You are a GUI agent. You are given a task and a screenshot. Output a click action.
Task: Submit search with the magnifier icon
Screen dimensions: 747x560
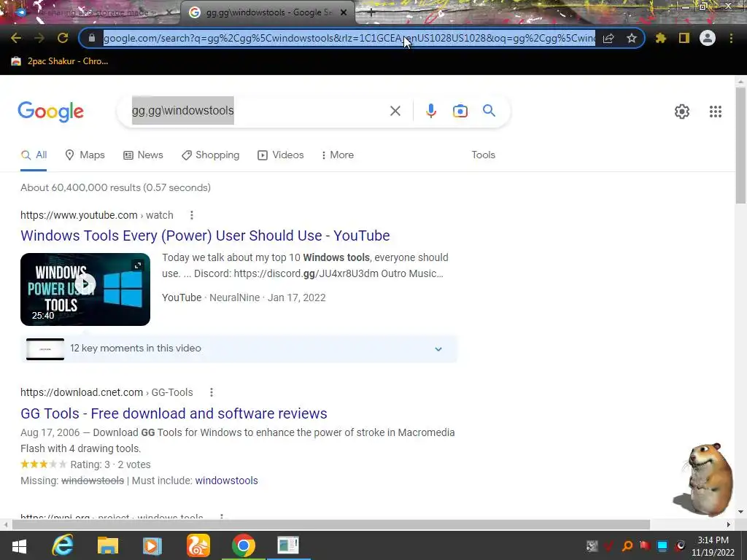click(x=489, y=111)
